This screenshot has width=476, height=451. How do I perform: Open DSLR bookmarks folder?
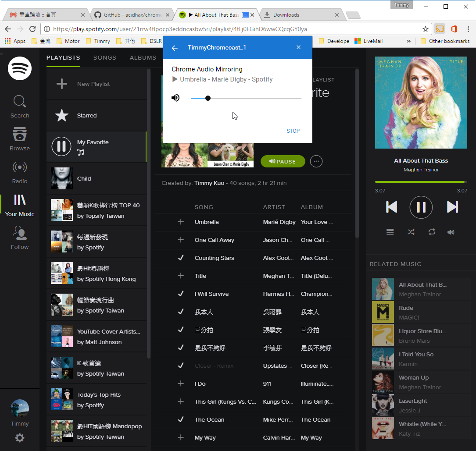[x=151, y=41]
